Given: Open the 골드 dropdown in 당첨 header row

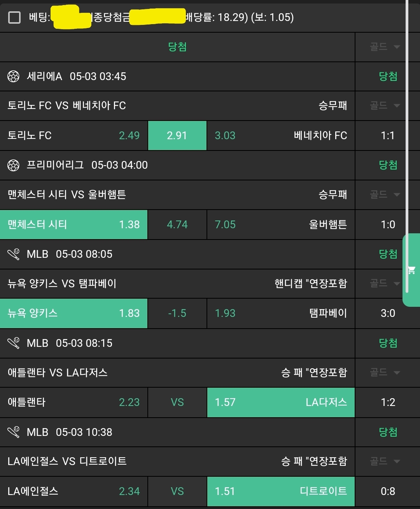Looking at the screenshot, I should point(385,47).
